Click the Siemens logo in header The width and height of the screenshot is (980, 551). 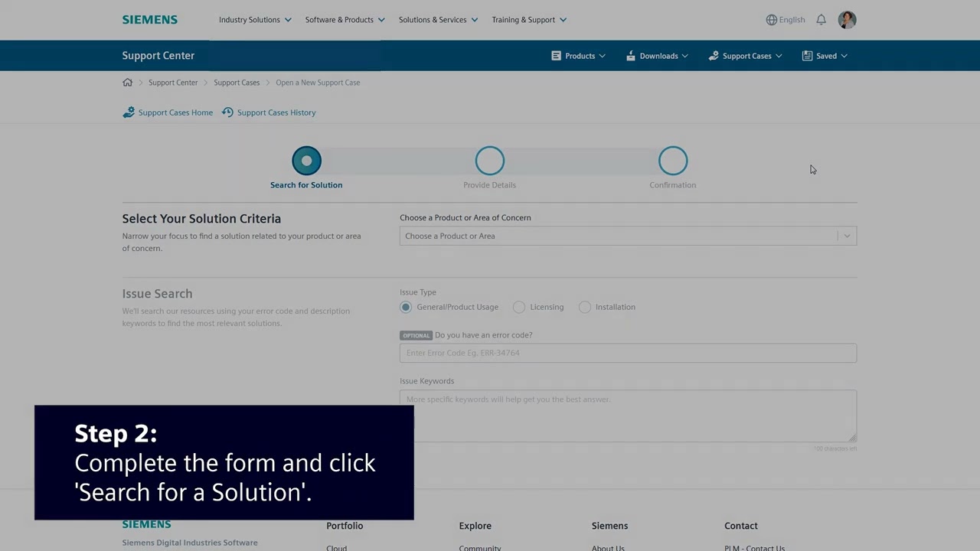[149, 20]
